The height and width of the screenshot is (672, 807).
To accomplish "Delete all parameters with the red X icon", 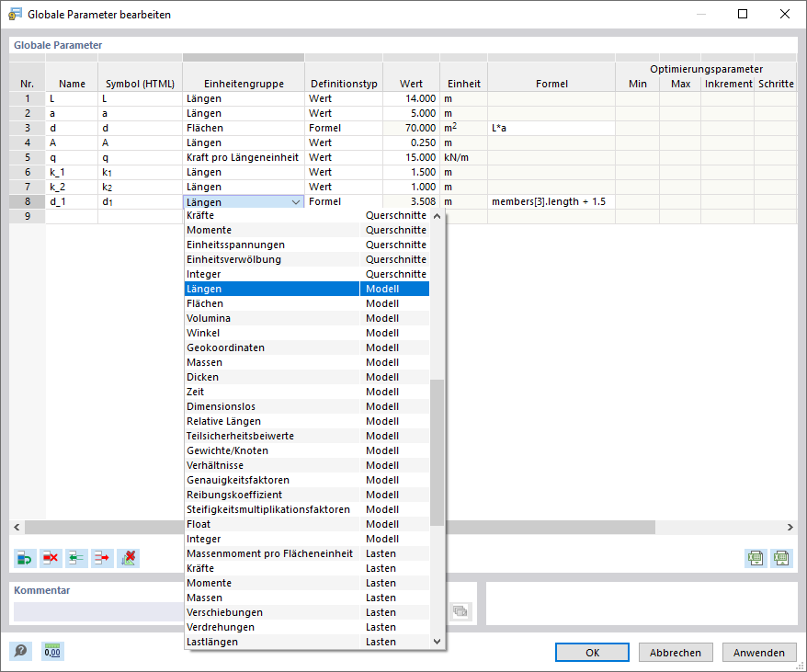I will click(x=128, y=558).
